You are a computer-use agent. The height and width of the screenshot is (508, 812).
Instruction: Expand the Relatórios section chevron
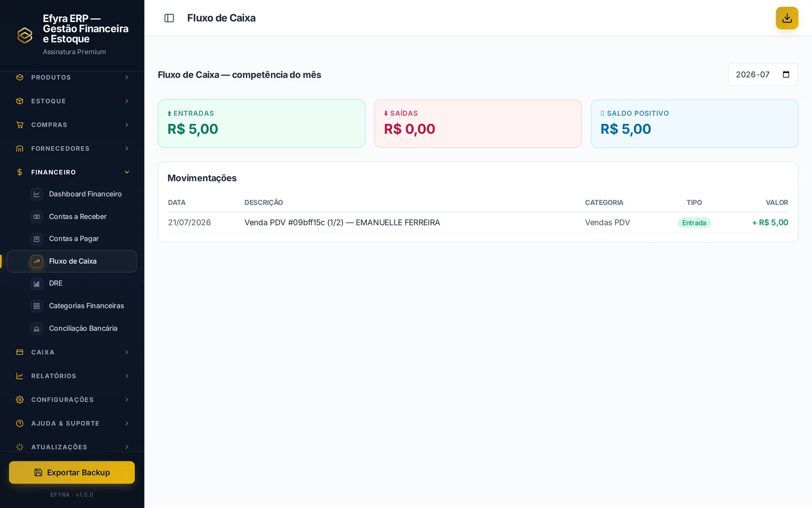(127, 376)
